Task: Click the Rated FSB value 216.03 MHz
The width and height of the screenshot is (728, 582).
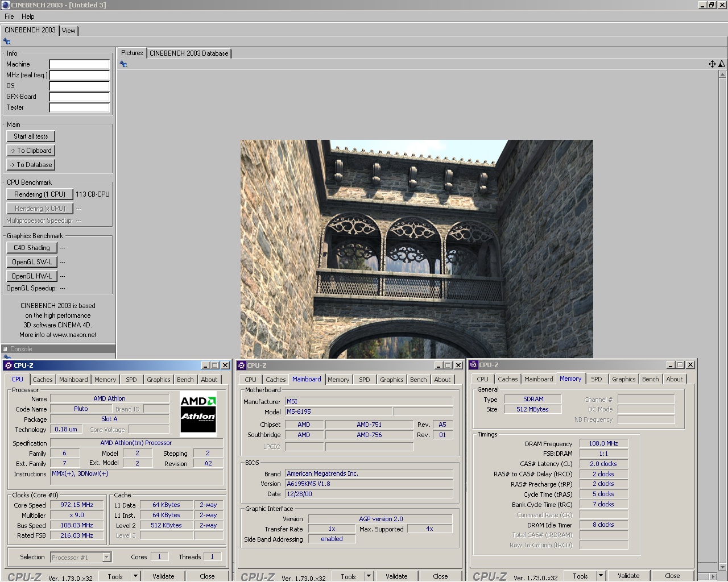Action: tap(77, 535)
